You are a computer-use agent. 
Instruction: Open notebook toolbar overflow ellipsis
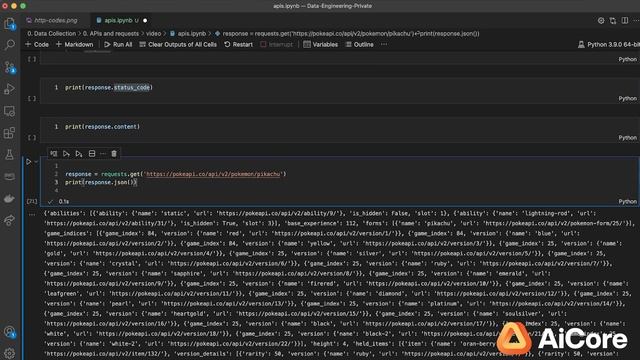click(x=384, y=44)
